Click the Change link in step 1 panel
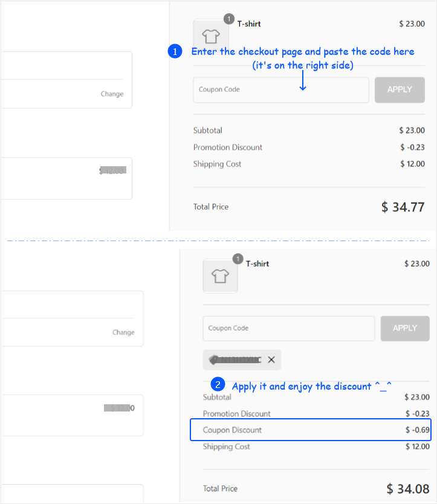Screen dimensions: 437x504 (112, 94)
